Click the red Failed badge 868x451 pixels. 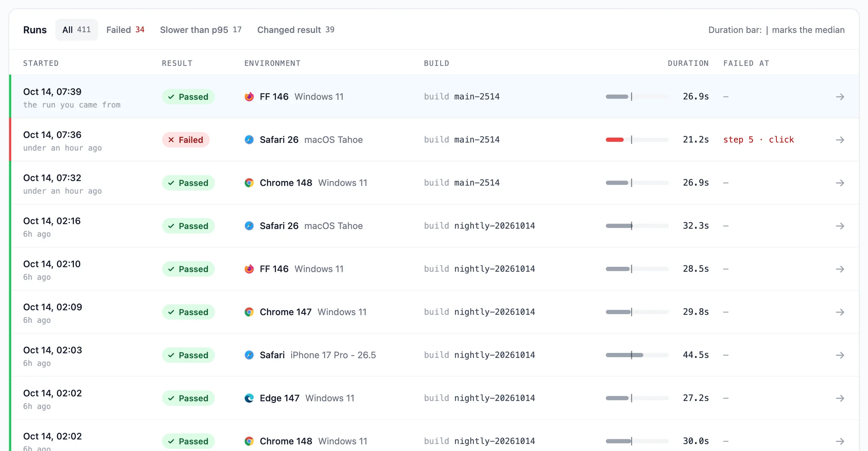tap(186, 140)
